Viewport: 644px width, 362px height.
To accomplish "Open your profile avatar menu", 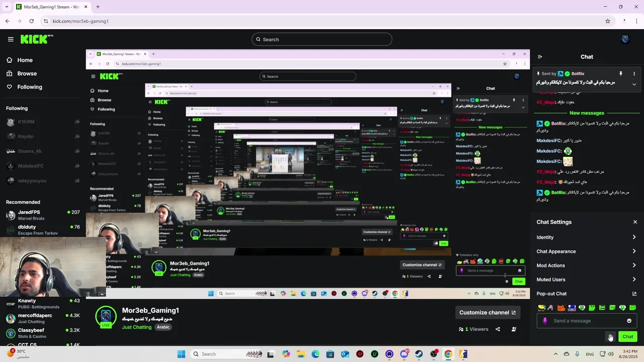I will click(625, 39).
